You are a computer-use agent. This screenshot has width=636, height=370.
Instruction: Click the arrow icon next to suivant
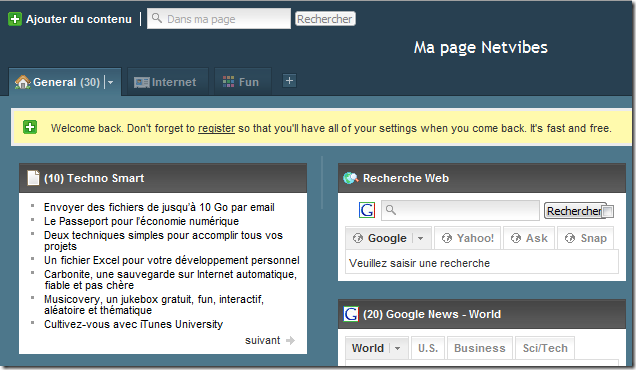tap(290, 340)
